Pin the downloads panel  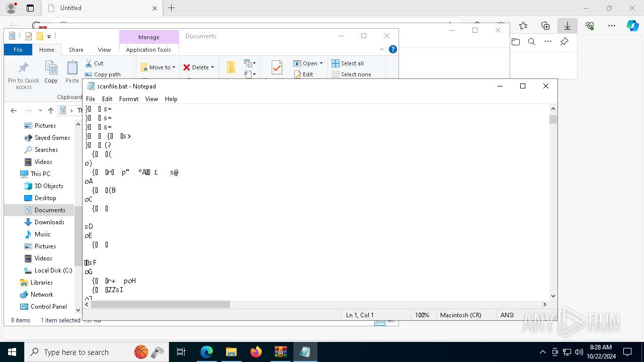tap(564, 42)
